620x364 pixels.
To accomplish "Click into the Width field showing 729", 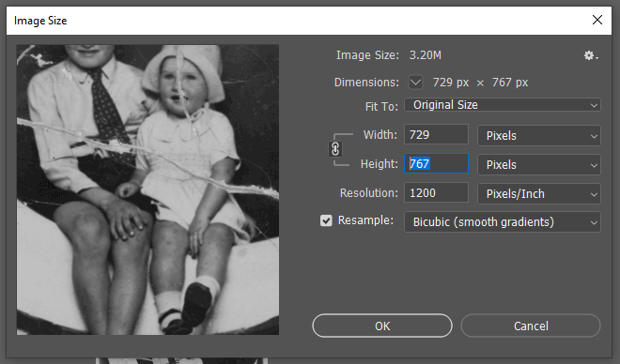I will tap(436, 135).
